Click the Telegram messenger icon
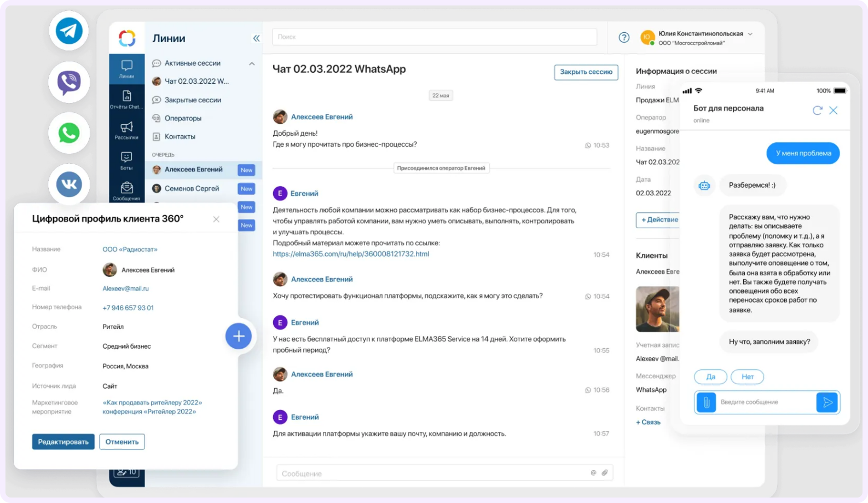 69,31
